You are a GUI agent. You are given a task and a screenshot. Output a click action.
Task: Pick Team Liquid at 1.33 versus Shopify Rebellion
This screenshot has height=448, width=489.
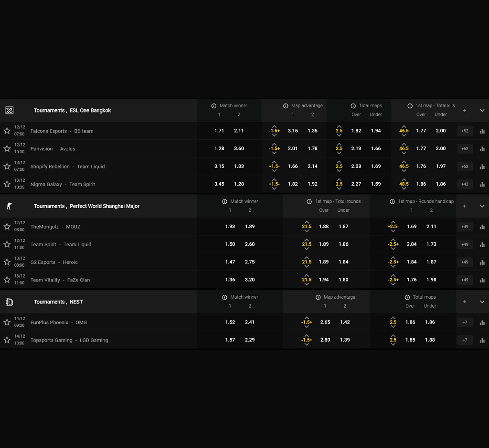tap(239, 166)
